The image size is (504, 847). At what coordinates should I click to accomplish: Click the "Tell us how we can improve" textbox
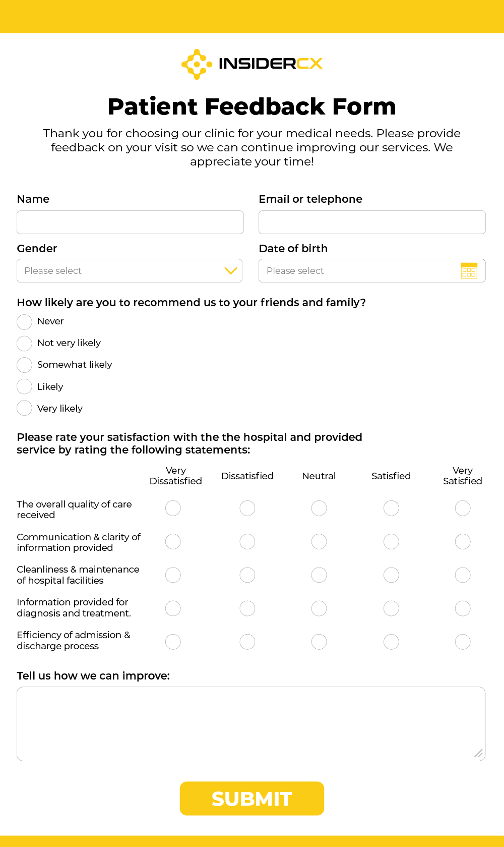click(x=251, y=723)
